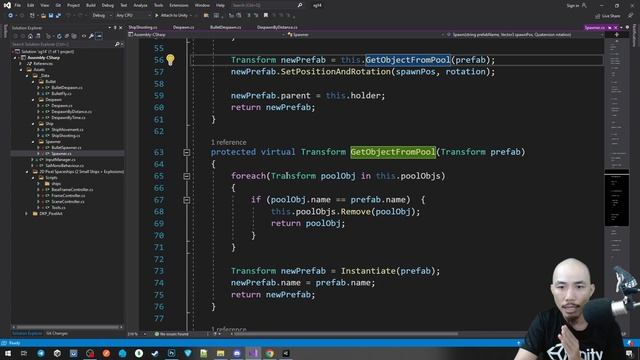Open the Tools menu

coord(158,5)
